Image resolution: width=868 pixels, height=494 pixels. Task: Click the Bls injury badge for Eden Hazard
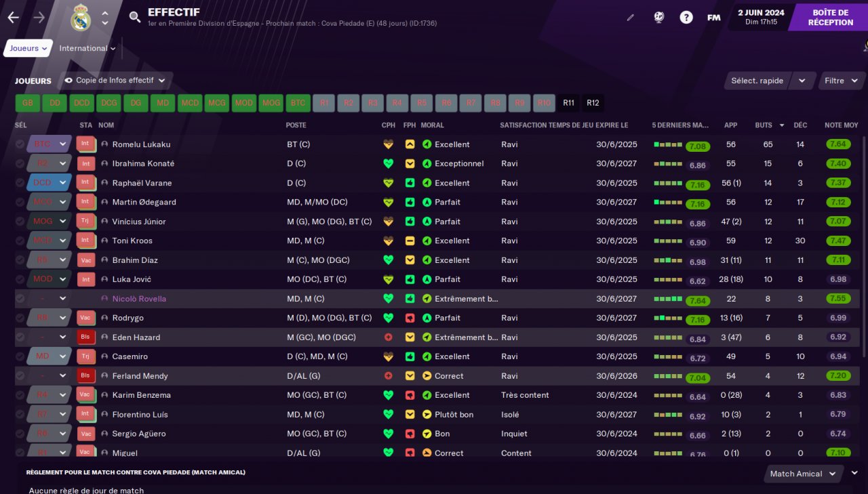[x=86, y=337]
